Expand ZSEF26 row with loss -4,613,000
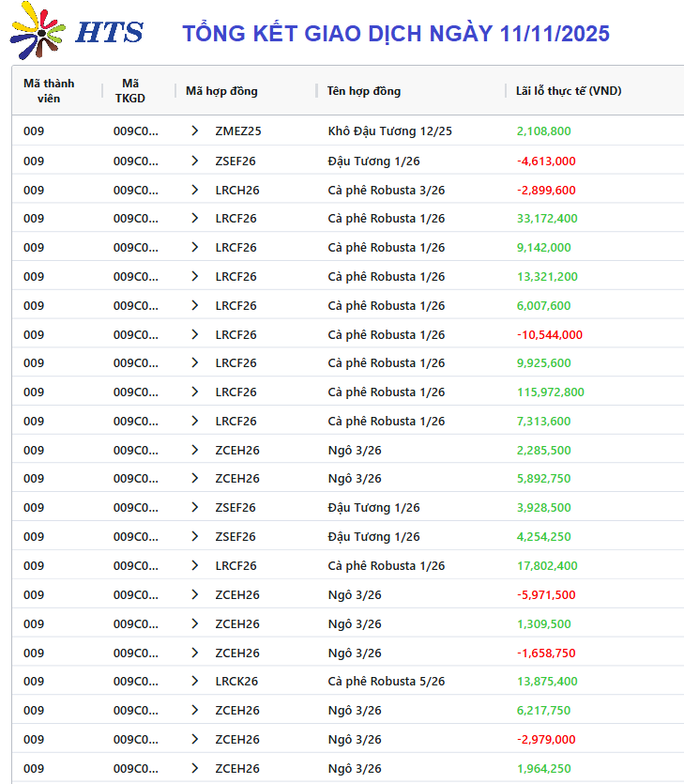The height and width of the screenshot is (784, 684). 194,161
